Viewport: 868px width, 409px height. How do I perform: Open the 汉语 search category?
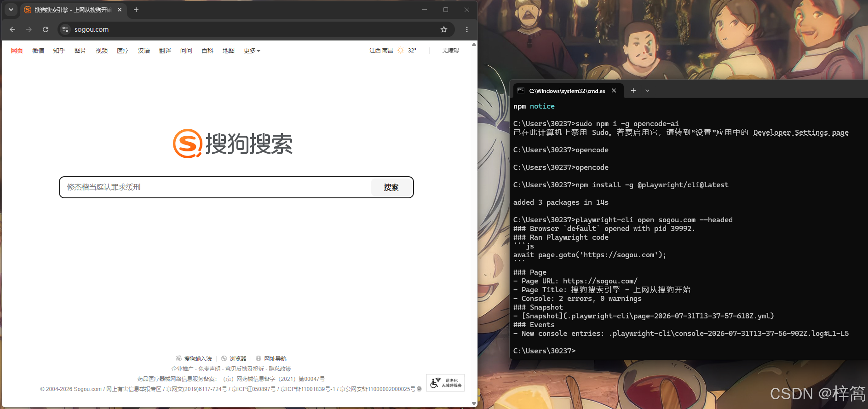[144, 51]
